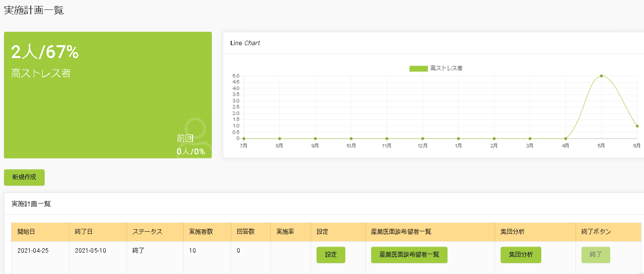The width and height of the screenshot is (644, 274).
Task: Click the ステータス column header
Action: point(155,232)
